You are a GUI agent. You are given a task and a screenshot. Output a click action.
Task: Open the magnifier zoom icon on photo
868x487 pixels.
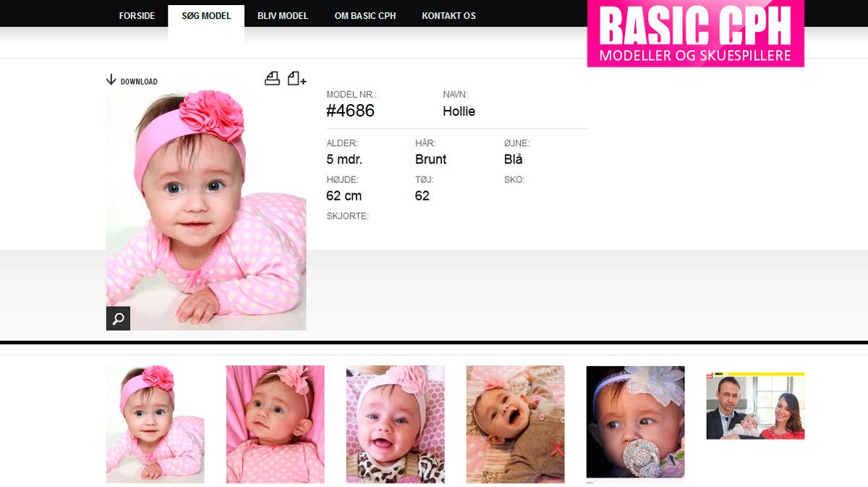pyautogui.click(x=118, y=318)
